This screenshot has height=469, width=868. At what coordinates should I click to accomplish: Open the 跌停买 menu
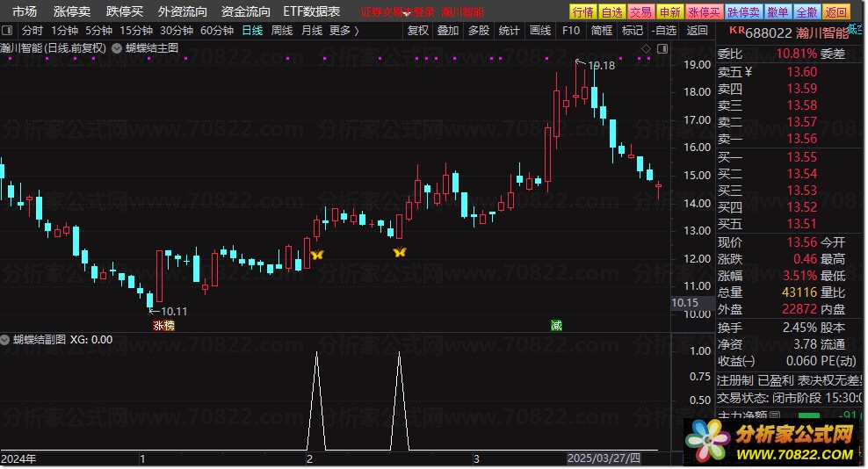tap(125, 11)
